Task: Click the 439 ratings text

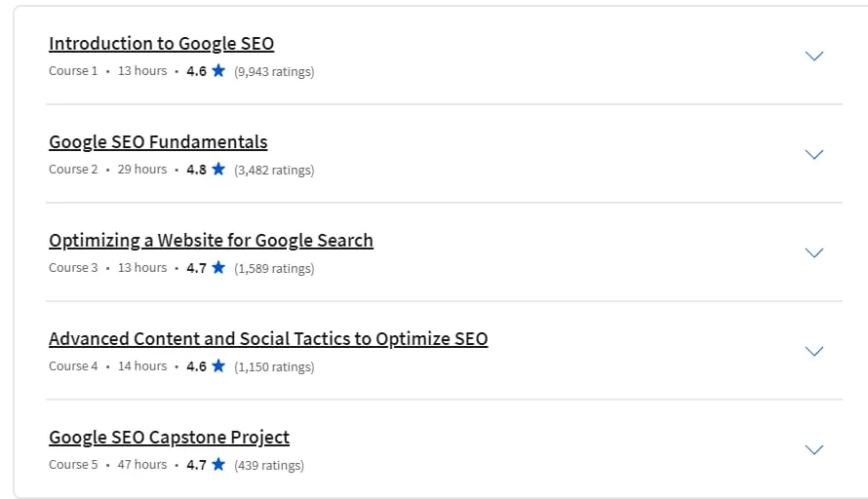Action: (x=269, y=465)
